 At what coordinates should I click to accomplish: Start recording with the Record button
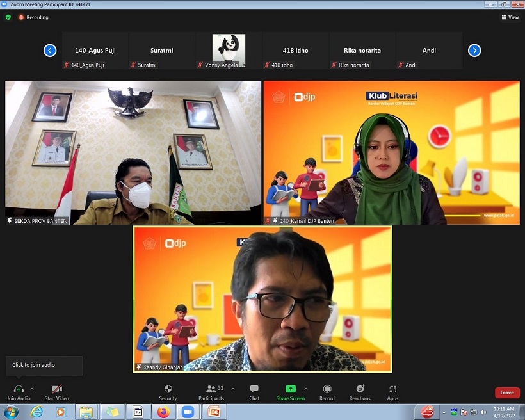click(x=327, y=389)
